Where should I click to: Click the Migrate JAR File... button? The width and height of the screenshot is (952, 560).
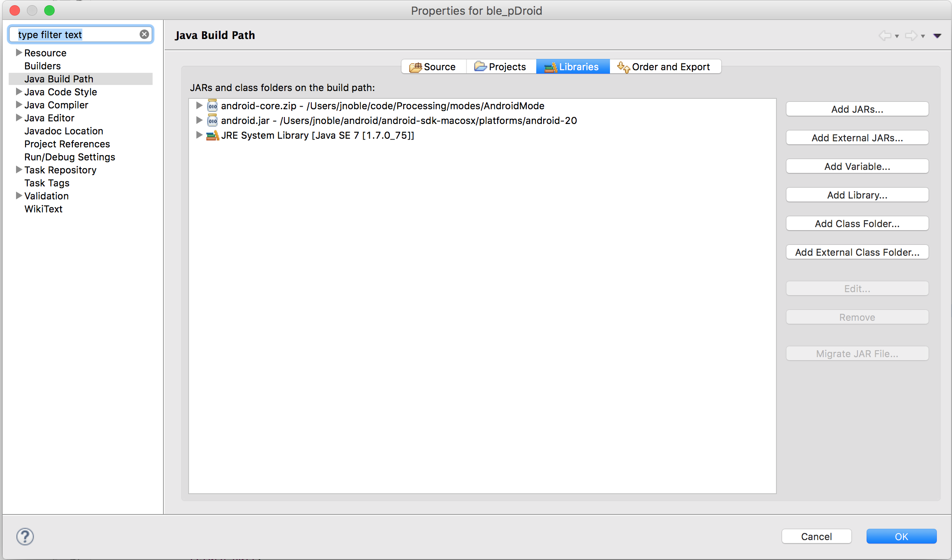coord(857,354)
